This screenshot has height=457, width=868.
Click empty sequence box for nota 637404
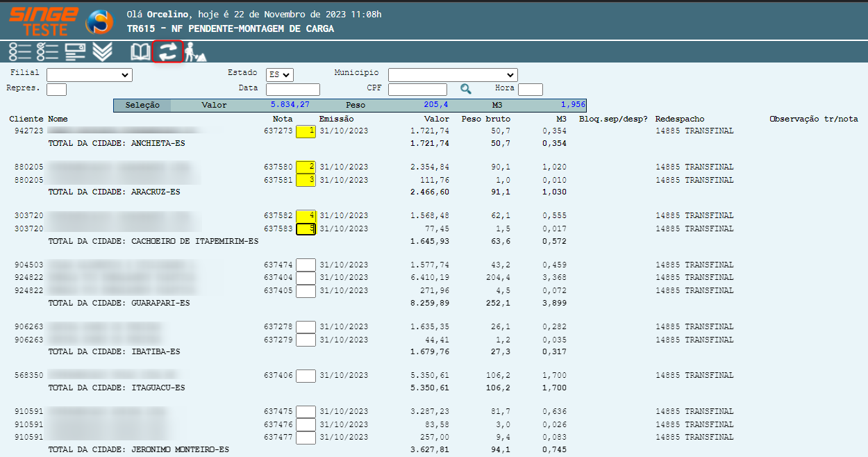tap(306, 278)
